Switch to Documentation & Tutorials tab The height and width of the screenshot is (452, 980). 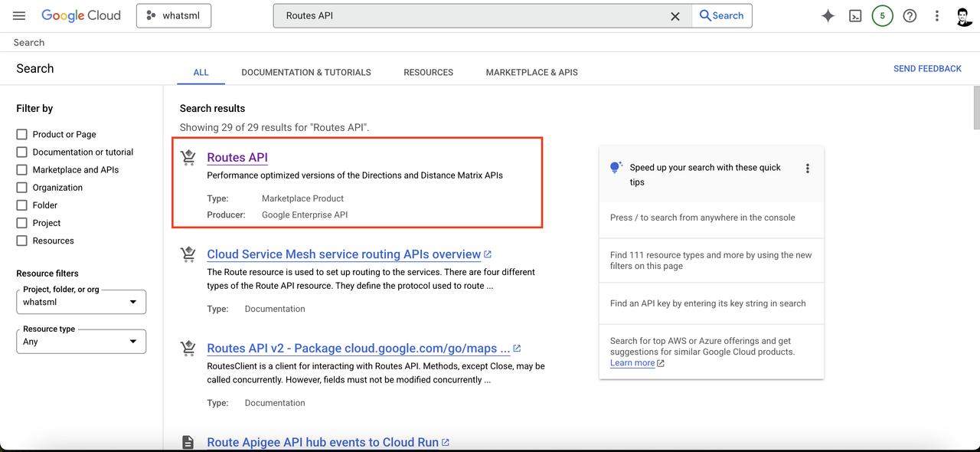[x=306, y=72]
